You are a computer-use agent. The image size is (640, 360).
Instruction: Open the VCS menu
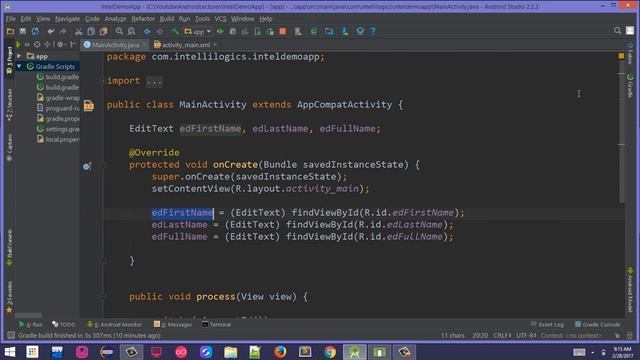pos(220,19)
